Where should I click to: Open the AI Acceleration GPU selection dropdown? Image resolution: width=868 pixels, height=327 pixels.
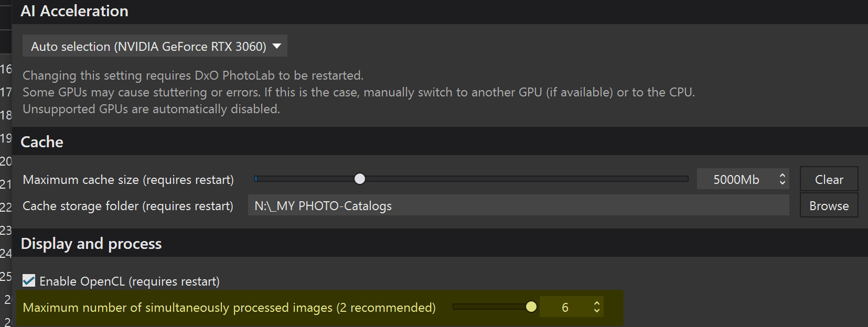click(x=155, y=46)
